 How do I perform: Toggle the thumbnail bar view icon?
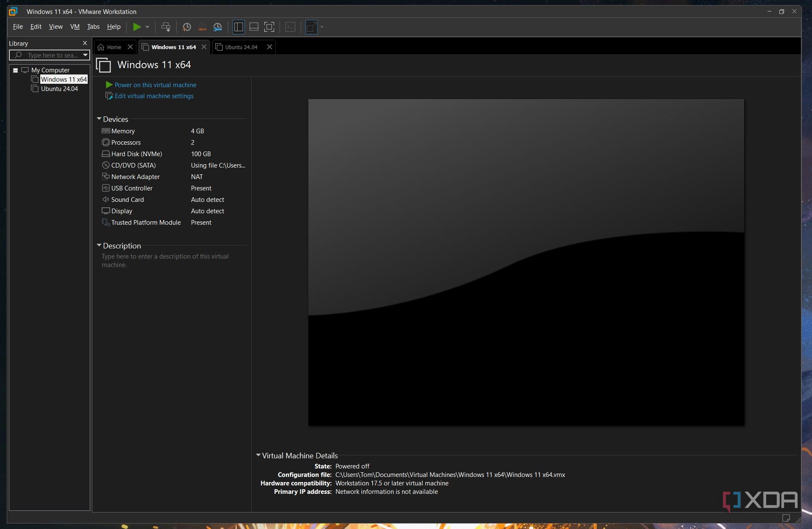[254, 27]
